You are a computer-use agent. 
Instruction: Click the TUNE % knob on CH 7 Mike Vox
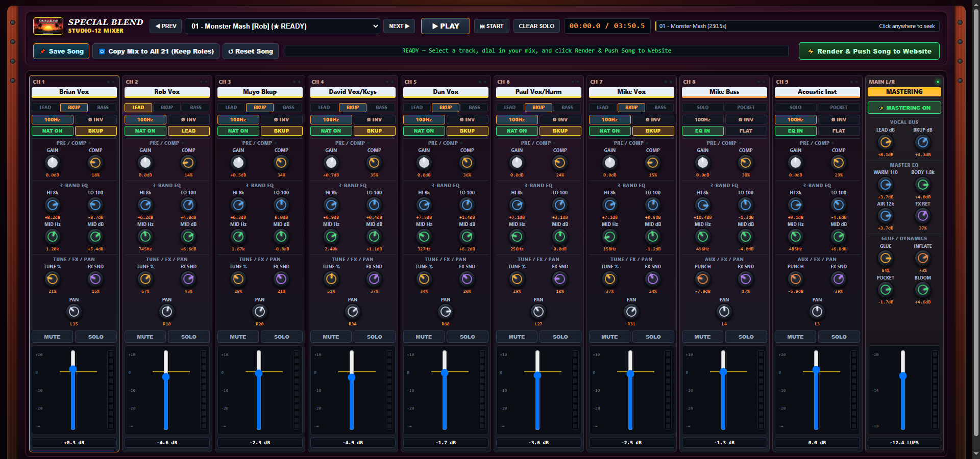610,279
